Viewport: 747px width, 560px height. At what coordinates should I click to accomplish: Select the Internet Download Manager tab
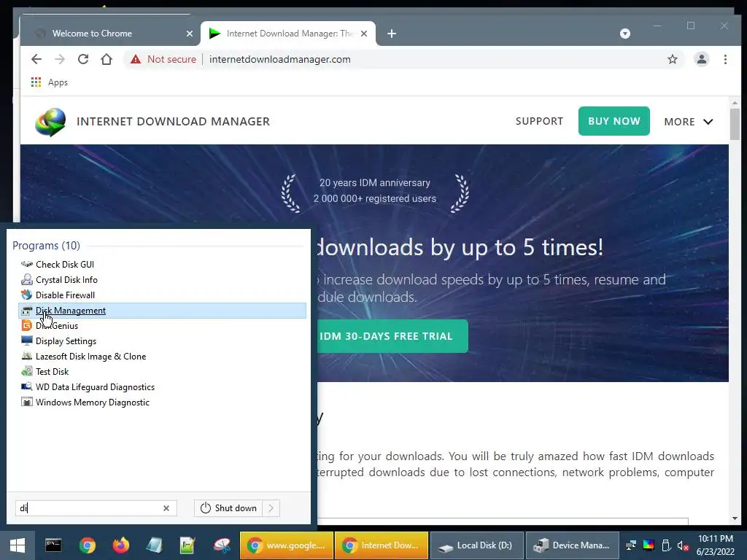(287, 34)
